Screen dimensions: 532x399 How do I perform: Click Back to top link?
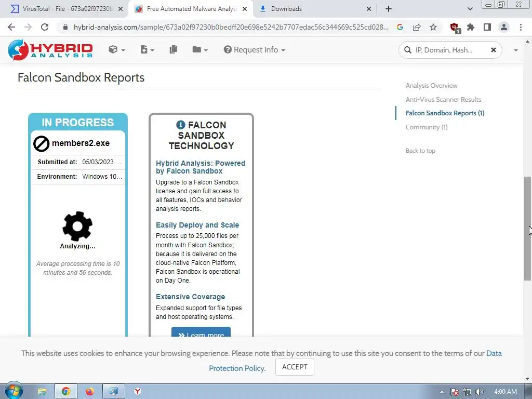point(420,151)
